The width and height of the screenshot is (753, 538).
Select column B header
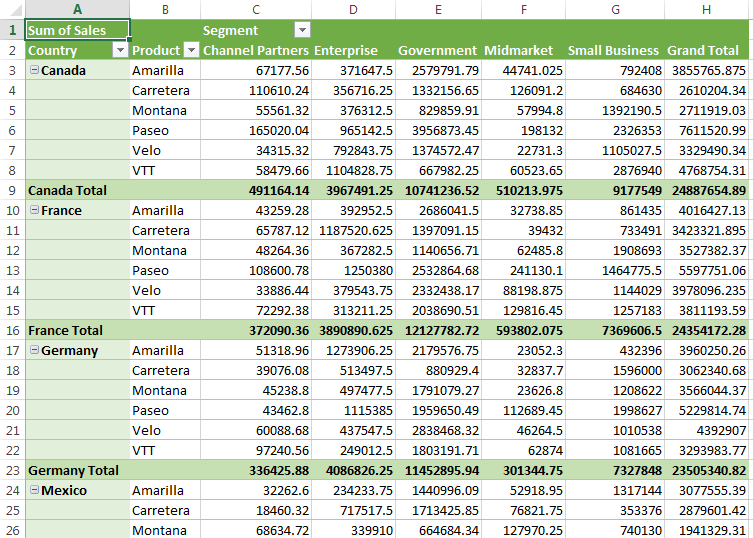[x=165, y=10]
